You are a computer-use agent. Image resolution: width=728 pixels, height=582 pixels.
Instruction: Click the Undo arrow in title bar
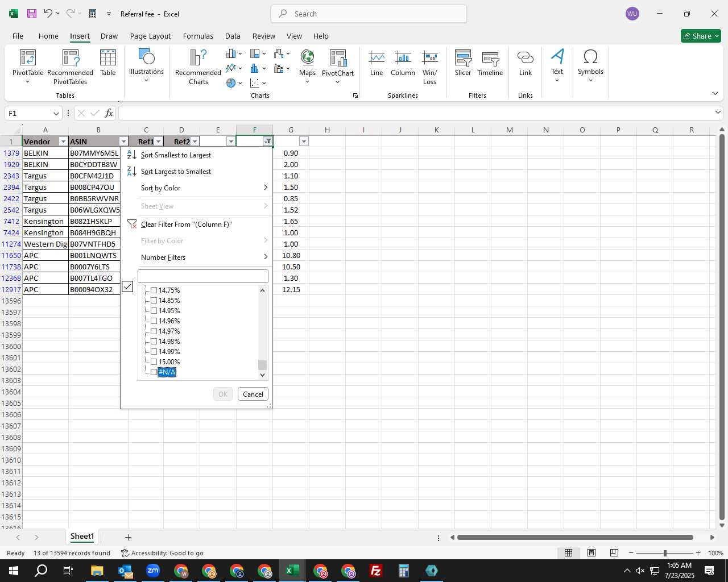48,14
